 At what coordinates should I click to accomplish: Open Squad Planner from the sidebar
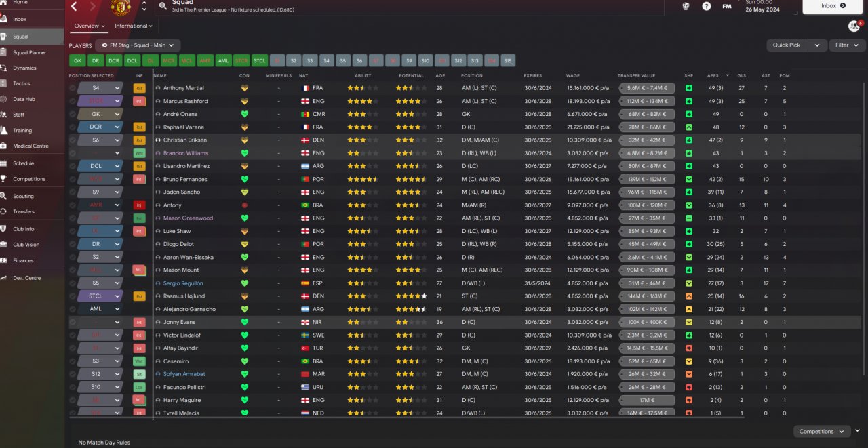tap(32, 52)
